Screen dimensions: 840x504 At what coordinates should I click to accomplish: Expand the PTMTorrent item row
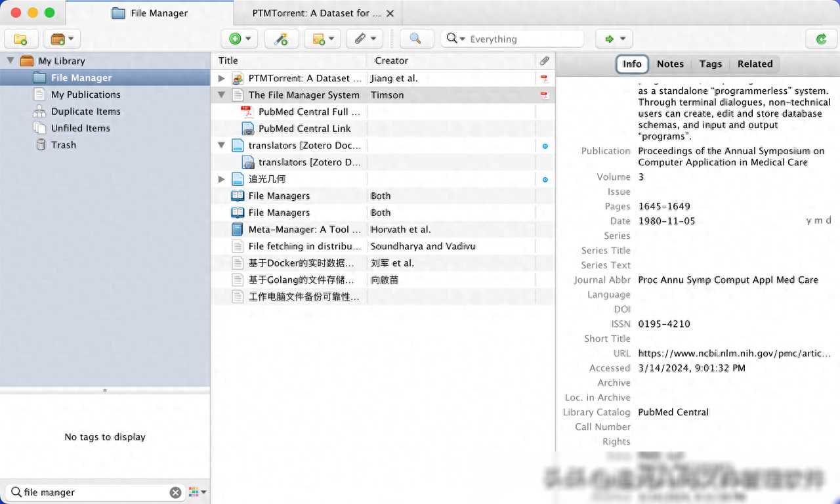click(x=221, y=78)
